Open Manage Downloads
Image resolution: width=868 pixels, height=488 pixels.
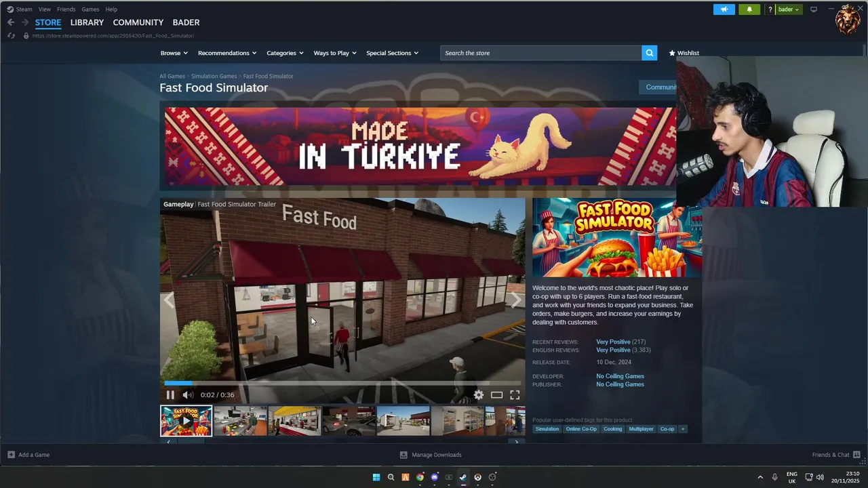pyautogui.click(x=431, y=455)
